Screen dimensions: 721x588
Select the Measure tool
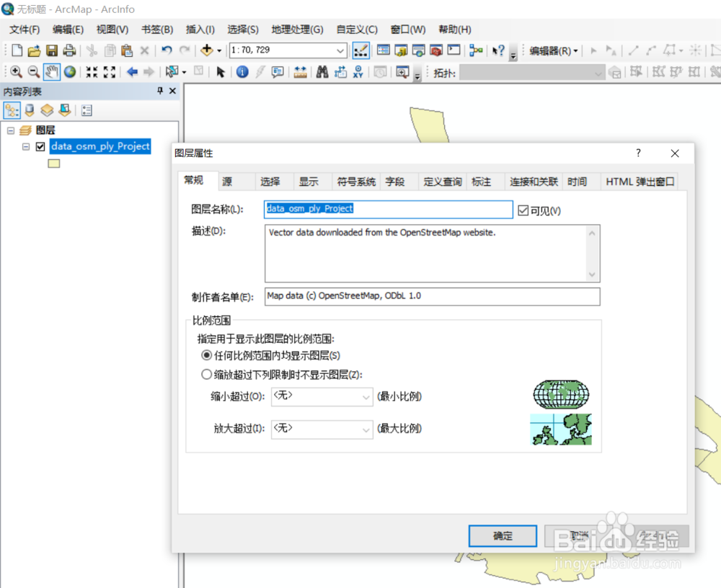[x=301, y=71]
